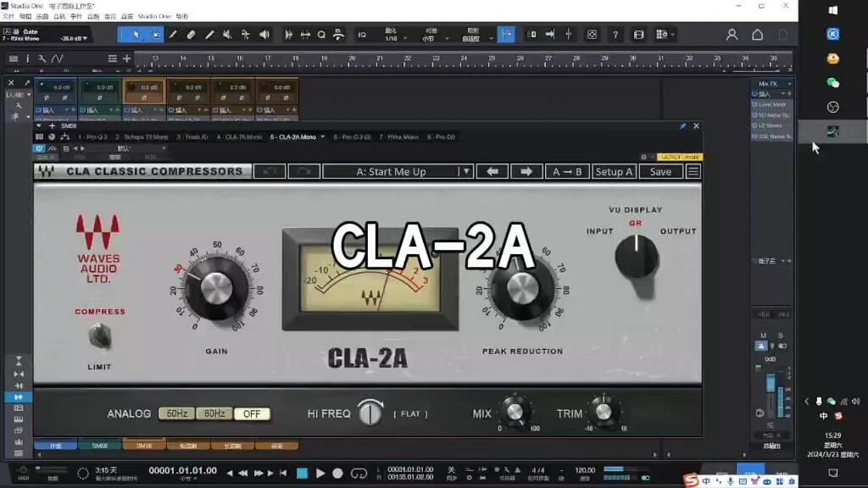
Task: Flip the Compress/Limit switch
Action: click(x=100, y=335)
